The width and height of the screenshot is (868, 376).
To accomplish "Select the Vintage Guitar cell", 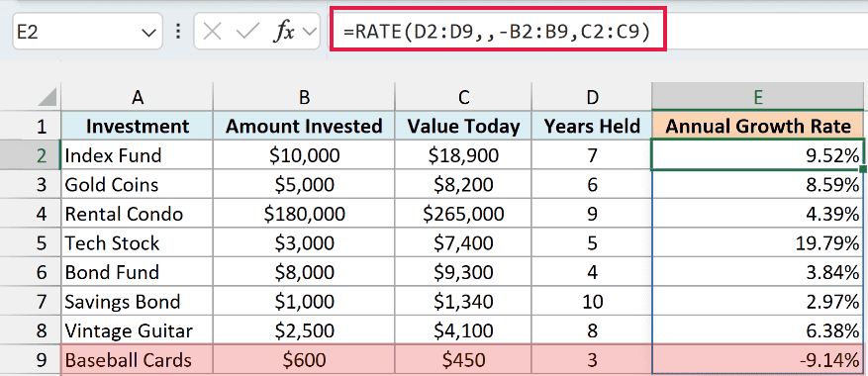I will [137, 331].
